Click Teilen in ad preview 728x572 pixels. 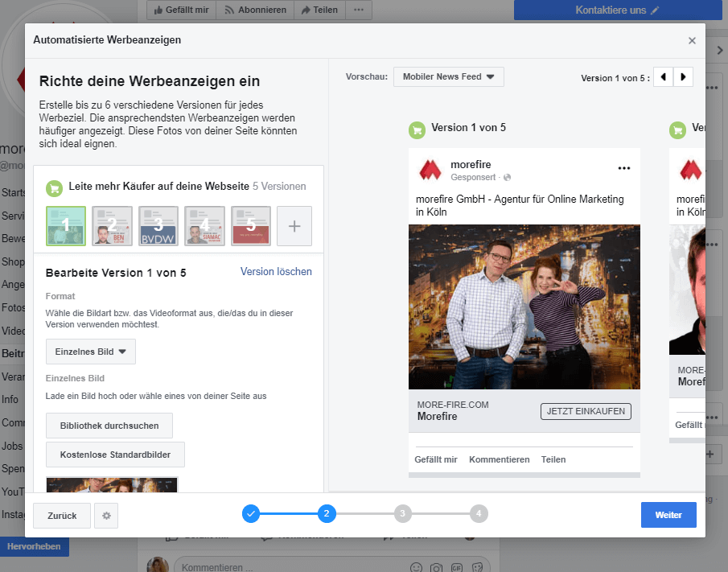pos(553,459)
